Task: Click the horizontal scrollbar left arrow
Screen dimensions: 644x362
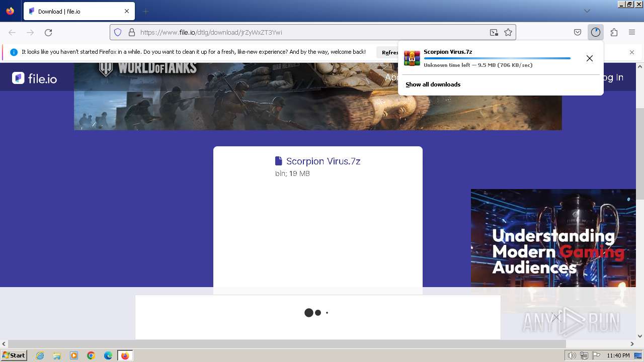Action: [x=4, y=344]
